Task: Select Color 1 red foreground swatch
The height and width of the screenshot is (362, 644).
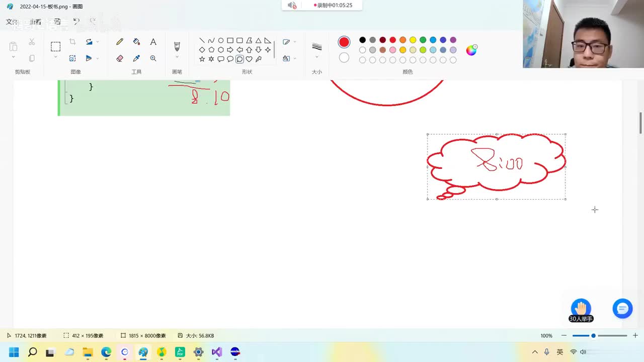Action: (x=344, y=42)
